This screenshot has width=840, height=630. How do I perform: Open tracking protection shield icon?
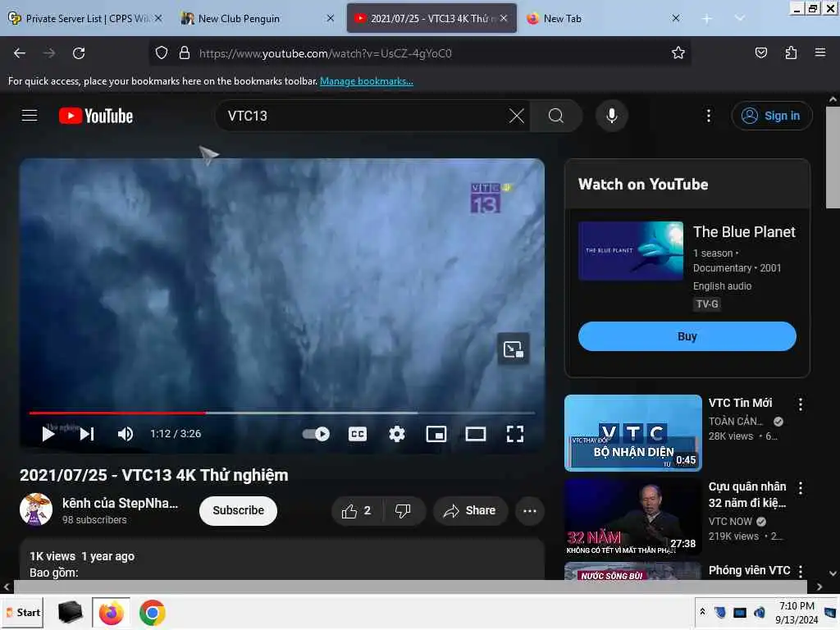[x=162, y=53]
